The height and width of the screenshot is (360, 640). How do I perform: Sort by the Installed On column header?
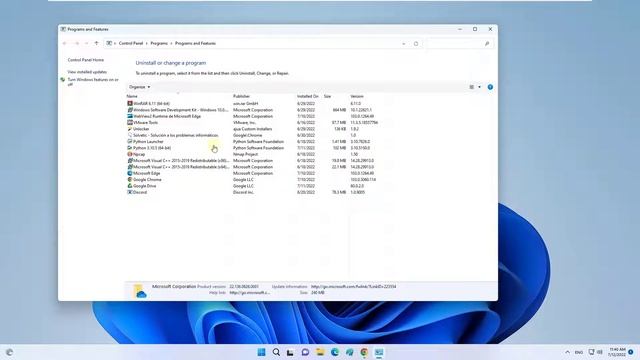[307, 96]
